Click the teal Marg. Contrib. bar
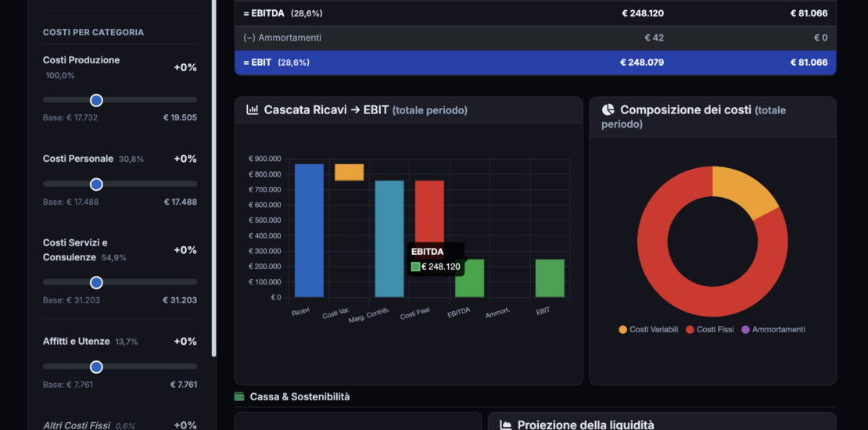Screen dimensions: 868x430 [389, 238]
